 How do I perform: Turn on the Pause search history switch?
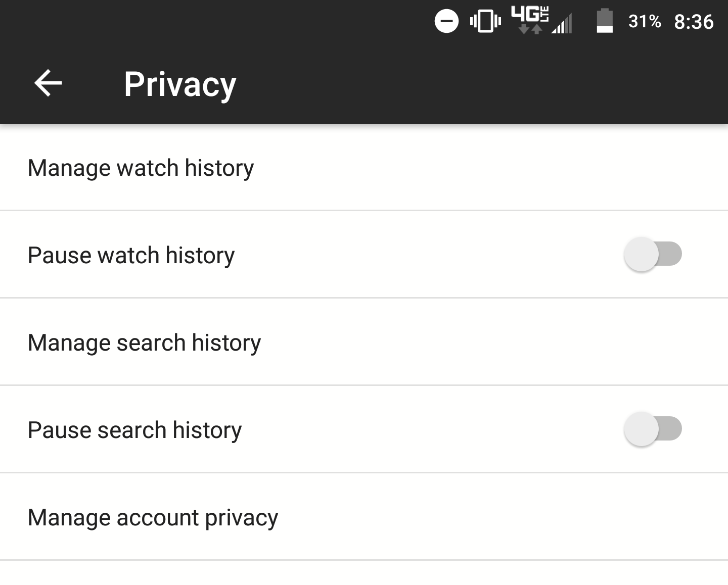pos(652,429)
